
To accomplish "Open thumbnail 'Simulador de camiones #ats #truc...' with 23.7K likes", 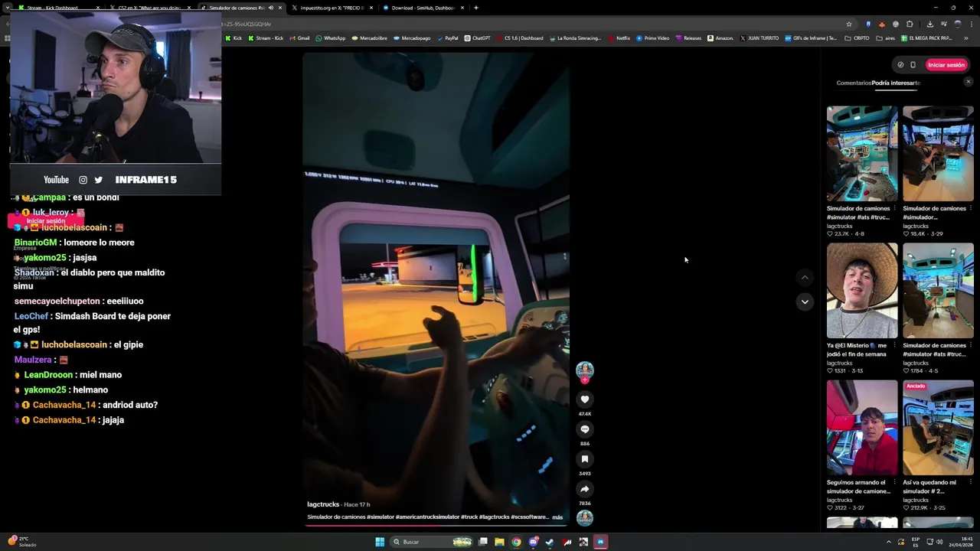I will (x=862, y=154).
